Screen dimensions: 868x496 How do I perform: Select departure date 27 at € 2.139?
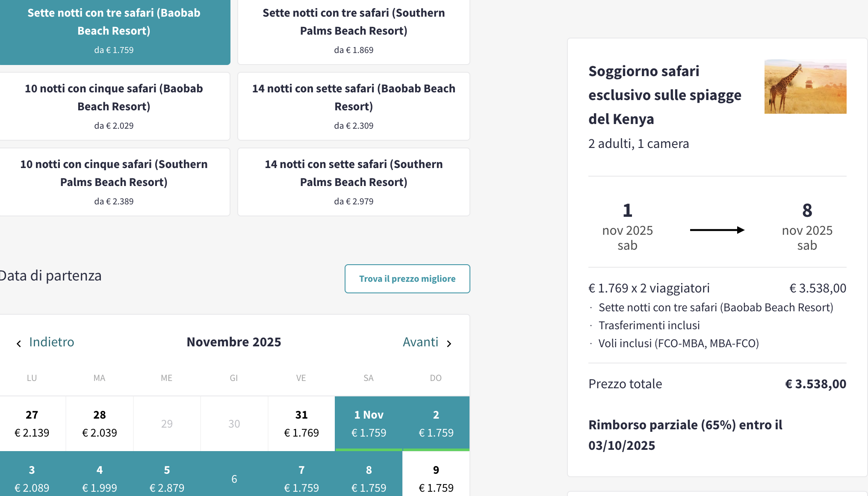32,423
